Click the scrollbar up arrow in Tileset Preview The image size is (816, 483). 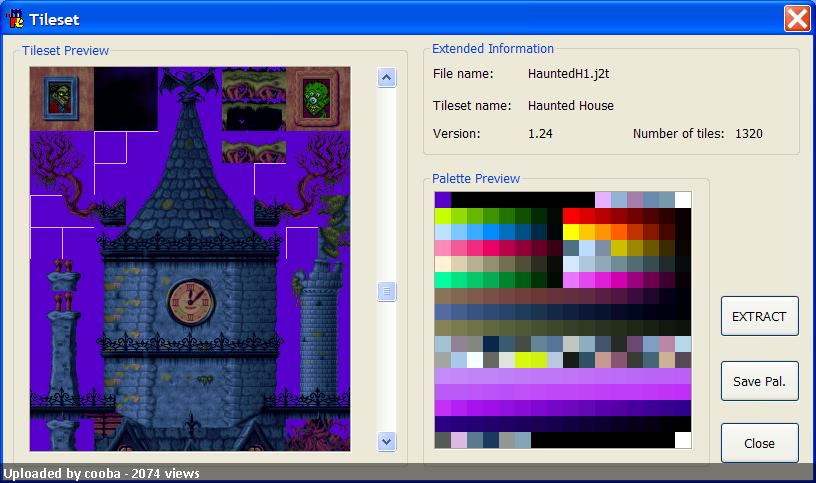click(386, 78)
